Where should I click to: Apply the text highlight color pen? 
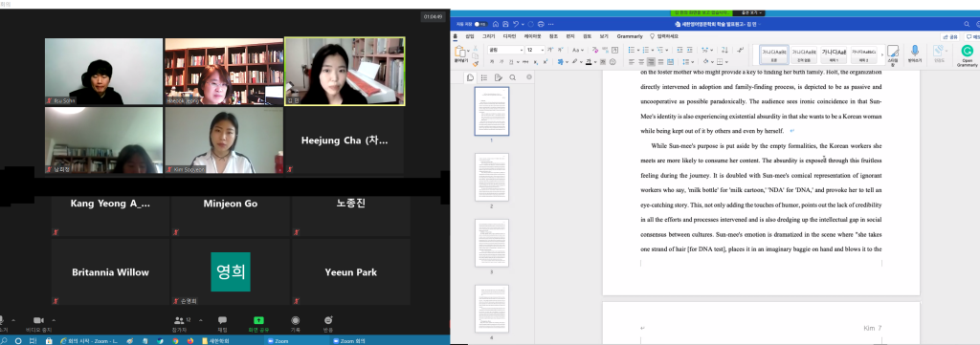(x=574, y=62)
